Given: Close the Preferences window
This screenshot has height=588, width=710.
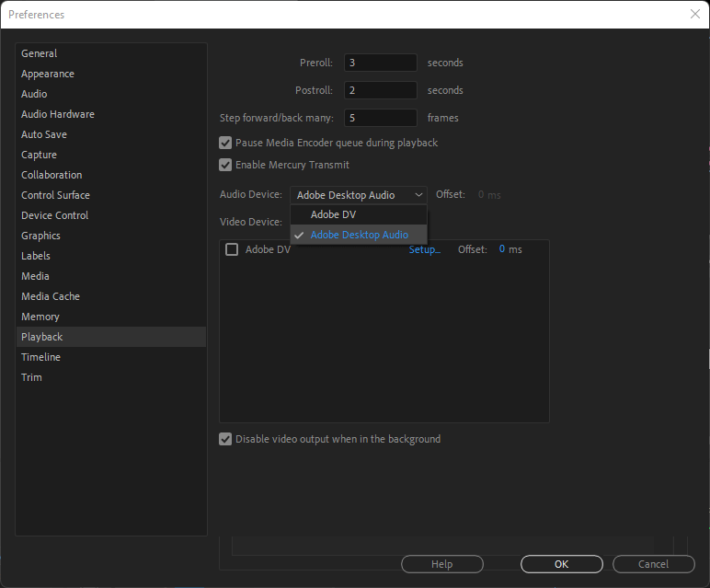Looking at the screenshot, I should [x=695, y=14].
